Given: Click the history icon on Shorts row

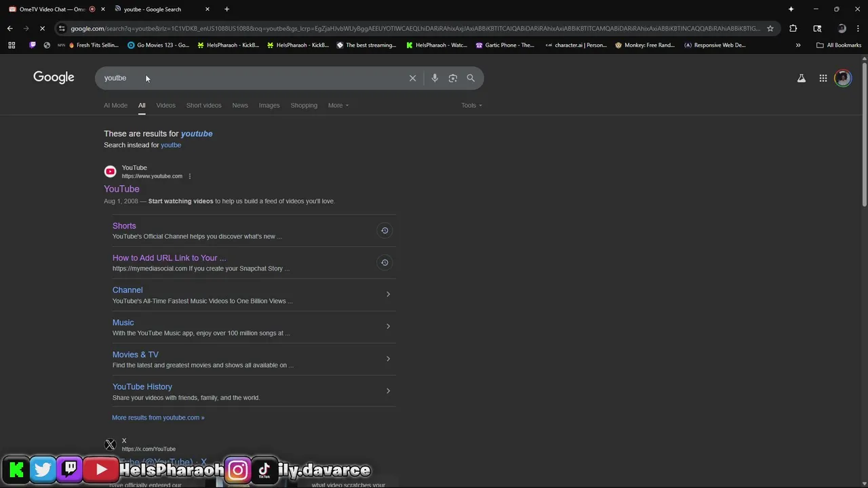Looking at the screenshot, I should 384,230.
